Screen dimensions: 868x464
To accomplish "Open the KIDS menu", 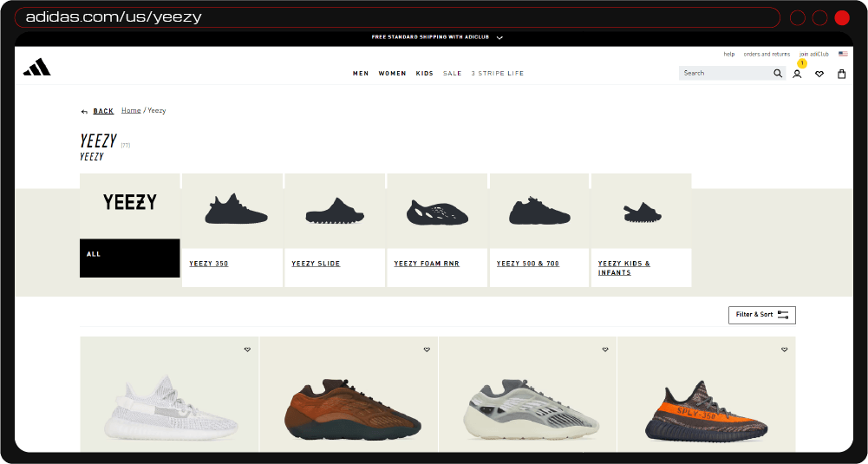I will pyautogui.click(x=425, y=73).
